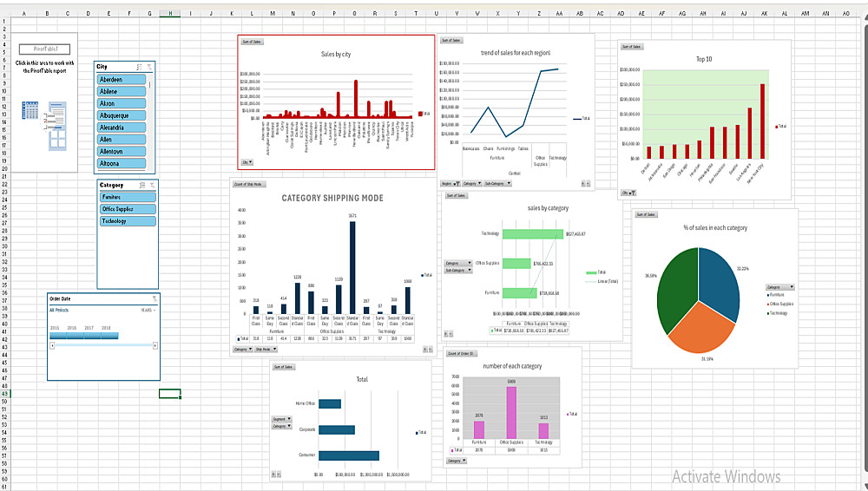Click Office Supplies bar in number of each category
Viewport: 868px width, 491px height.
(511, 413)
